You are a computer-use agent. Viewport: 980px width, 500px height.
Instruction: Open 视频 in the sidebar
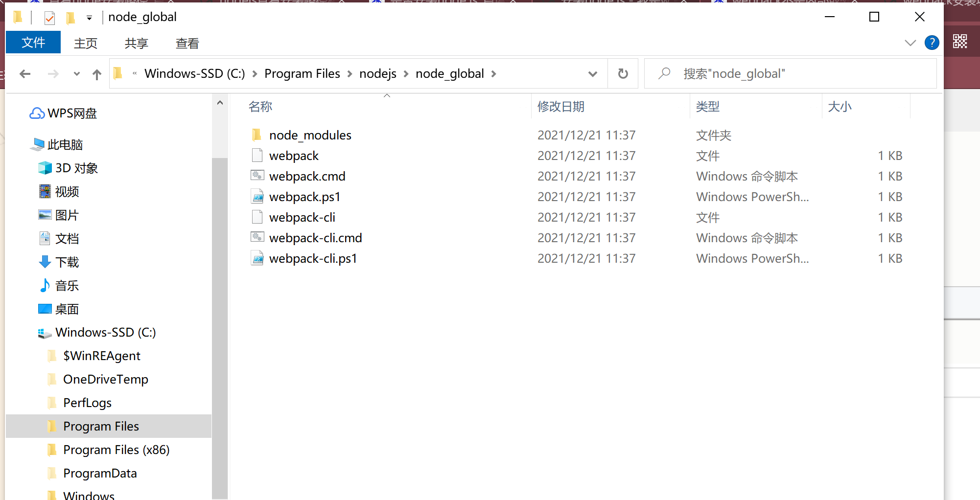67,192
